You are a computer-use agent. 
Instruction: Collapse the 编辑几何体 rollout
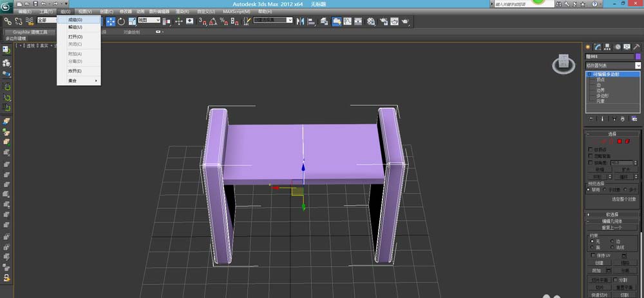(x=613, y=221)
